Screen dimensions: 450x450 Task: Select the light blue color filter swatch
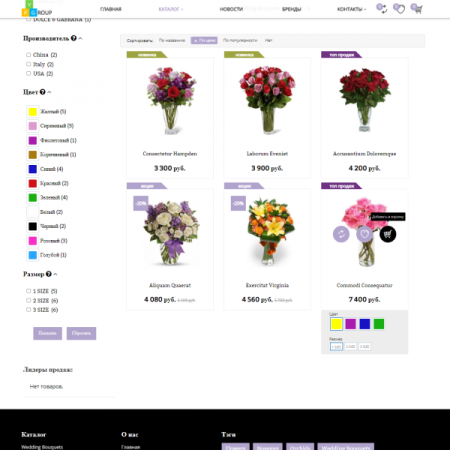point(33,255)
